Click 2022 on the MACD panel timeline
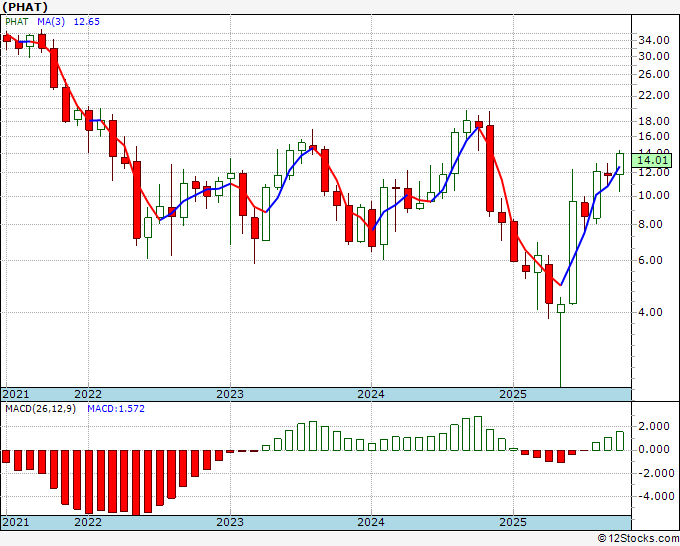The image size is (680, 546). pyautogui.click(x=88, y=522)
